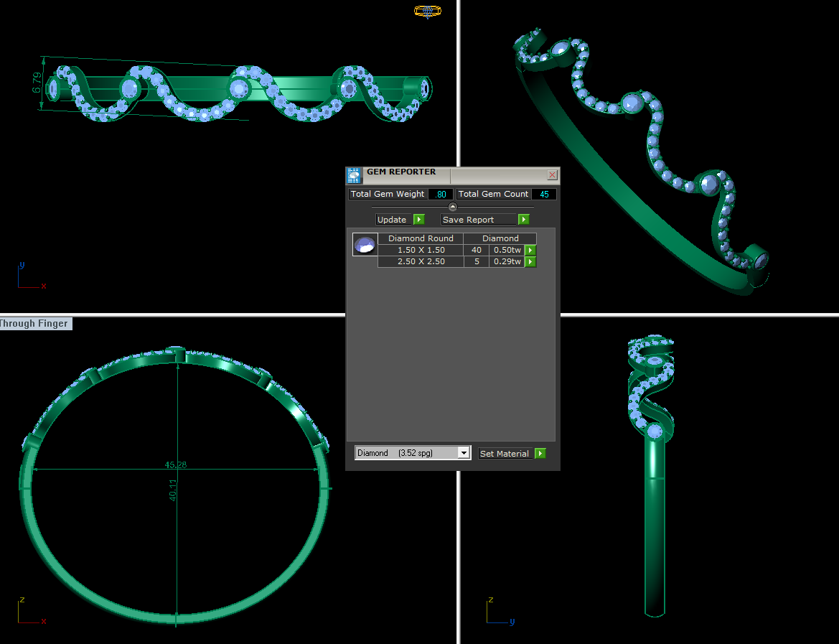Click the ZY axis icon in bottom-right viewport
Screen dimensions: 839x644
500,612
